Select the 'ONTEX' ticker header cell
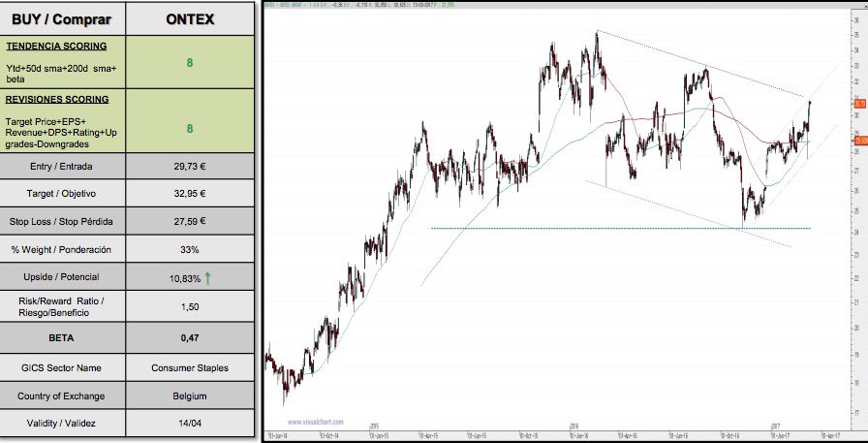The width and height of the screenshot is (868, 443). pos(190,18)
